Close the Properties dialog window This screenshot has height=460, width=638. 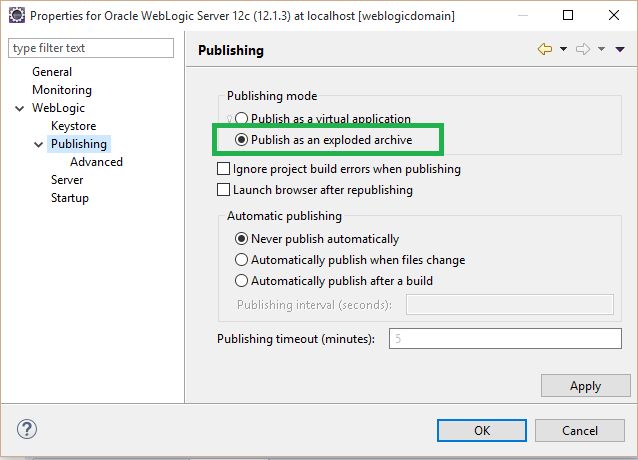pyautogui.click(x=614, y=15)
